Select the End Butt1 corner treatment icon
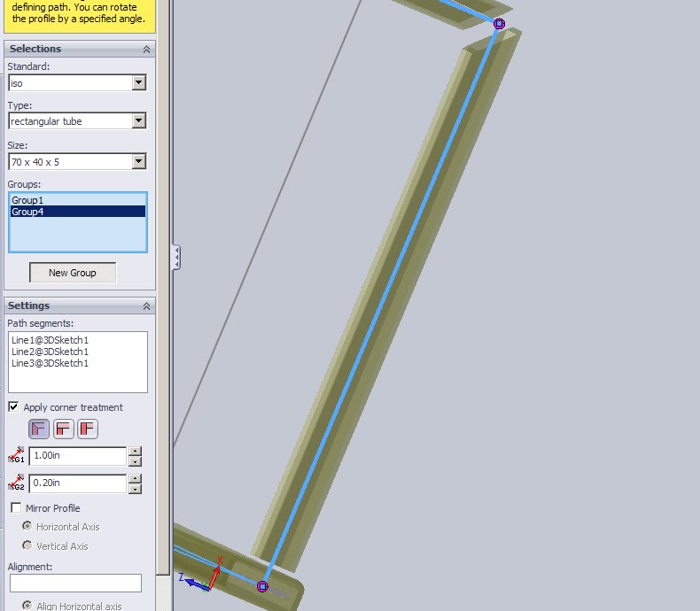The height and width of the screenshot is (611, 700). (x=63, y=429)
